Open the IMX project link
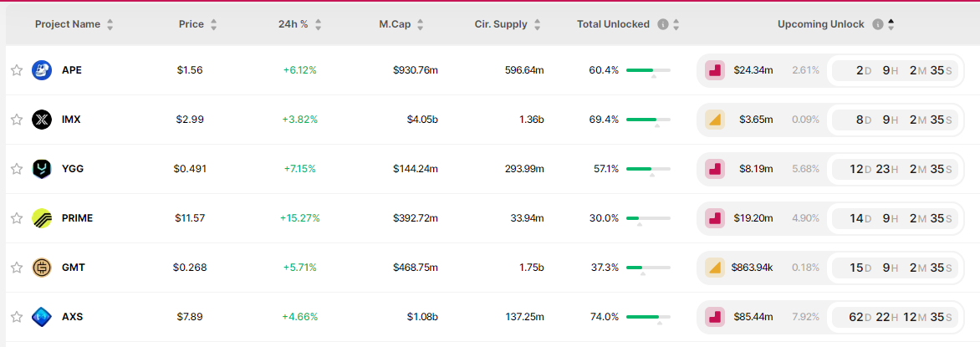 71,120
